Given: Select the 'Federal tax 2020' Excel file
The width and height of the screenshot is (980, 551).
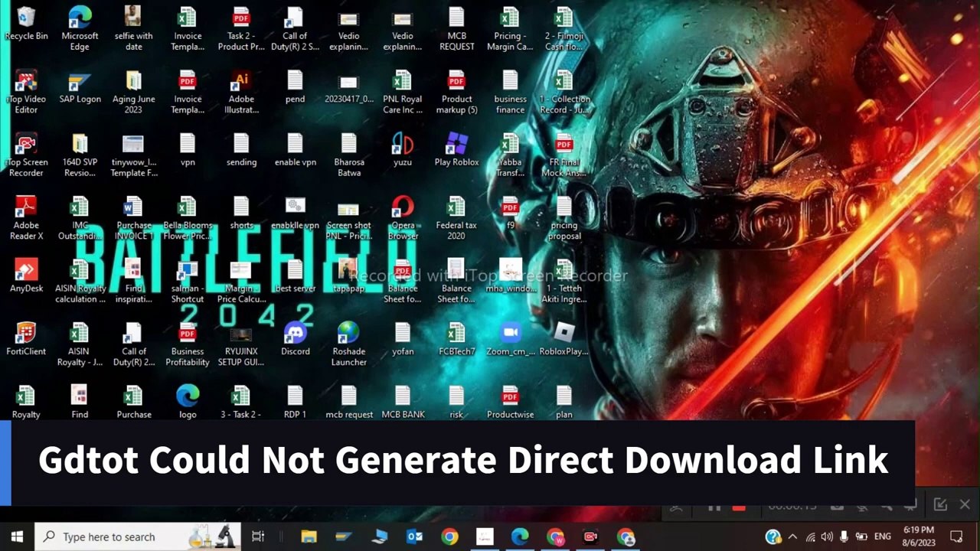Looking at the screenshot, I should click(x=456, y=218).
